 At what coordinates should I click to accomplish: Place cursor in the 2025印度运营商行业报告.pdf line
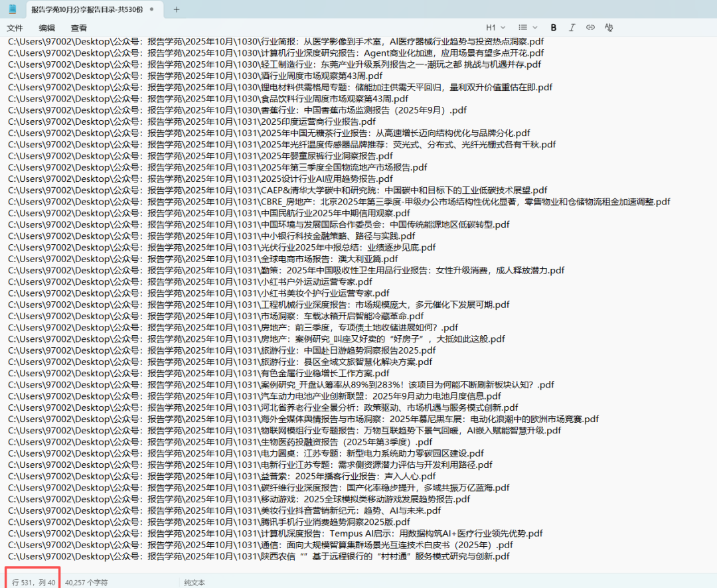(x=319, y=121)
